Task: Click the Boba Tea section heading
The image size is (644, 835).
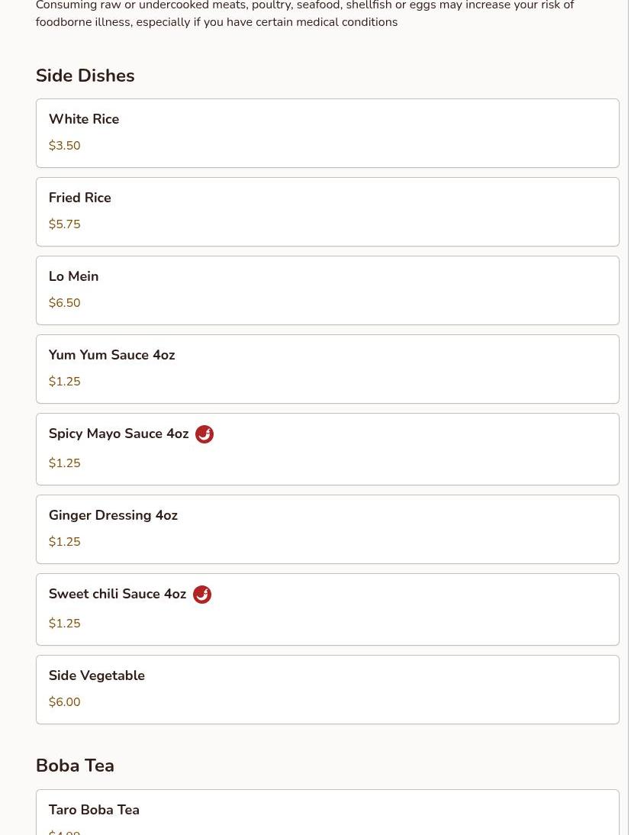Action: 75,766
